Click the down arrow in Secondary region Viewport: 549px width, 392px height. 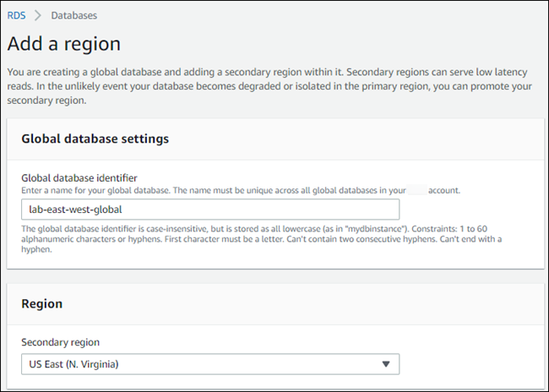point(386,364)
